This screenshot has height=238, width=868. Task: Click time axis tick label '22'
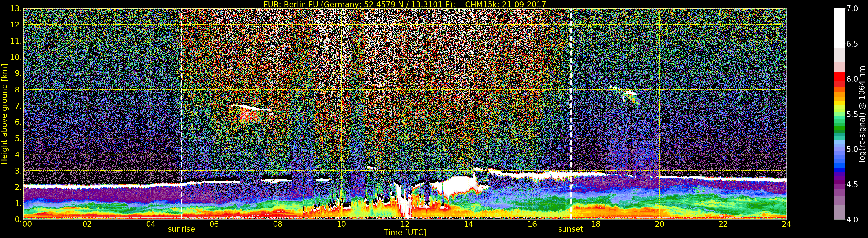coord(723,224)
